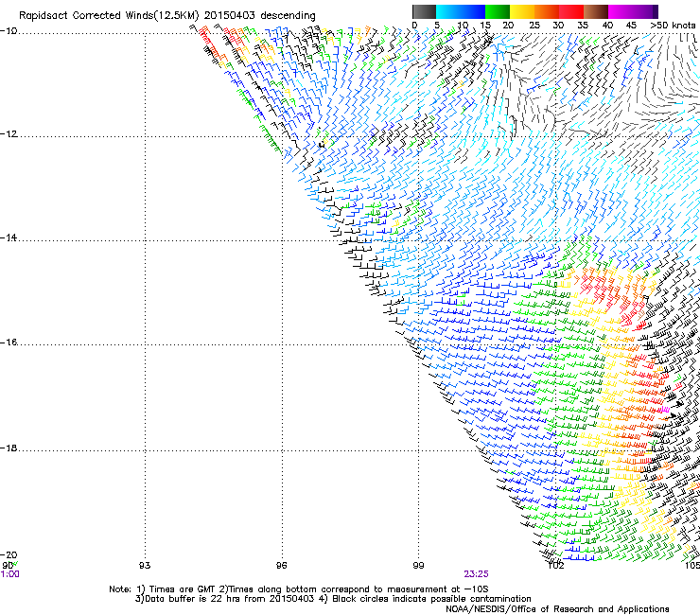Screen dimensions: 700x615
Task: Select the yellow 20-25 knots legend swatch
Action: tap(522, 11)
